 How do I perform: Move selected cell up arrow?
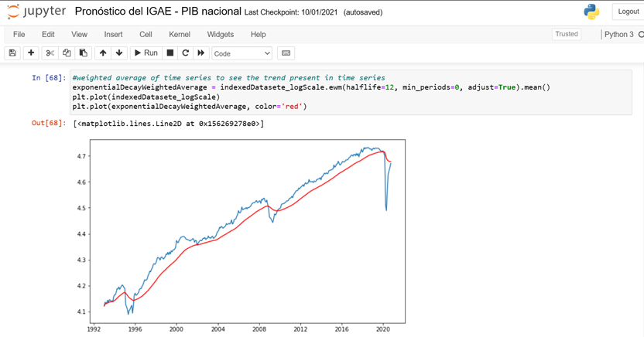(103, 53)
